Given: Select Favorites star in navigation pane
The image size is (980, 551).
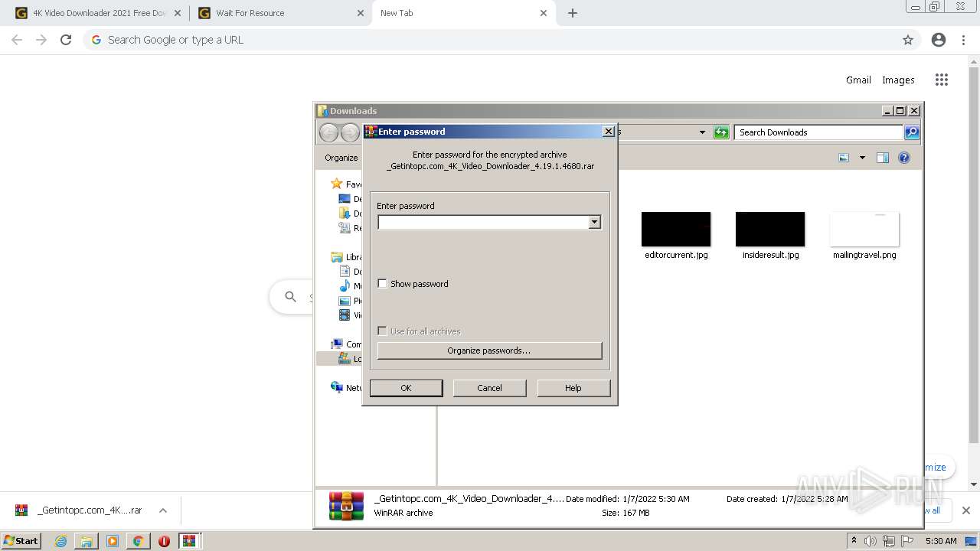Looking at the screenshot, I should tap(337, 184).
